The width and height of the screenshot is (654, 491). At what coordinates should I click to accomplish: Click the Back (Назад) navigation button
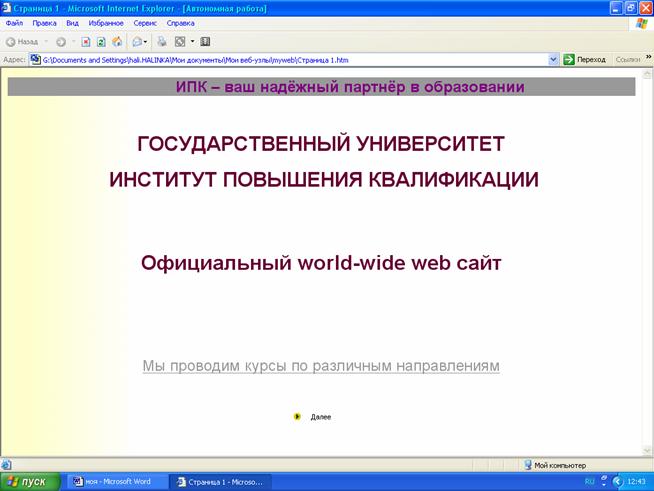coord(22,42)
